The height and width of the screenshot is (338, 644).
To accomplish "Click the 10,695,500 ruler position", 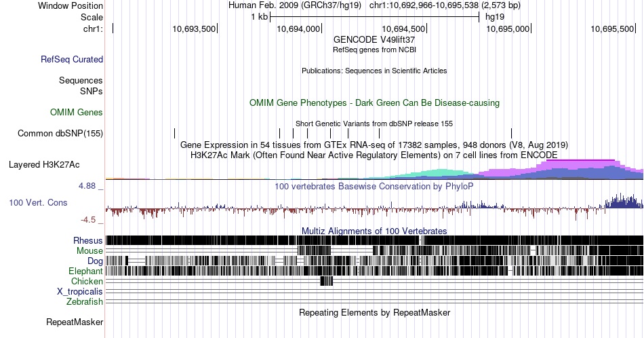I will click(x=612, y=29).
